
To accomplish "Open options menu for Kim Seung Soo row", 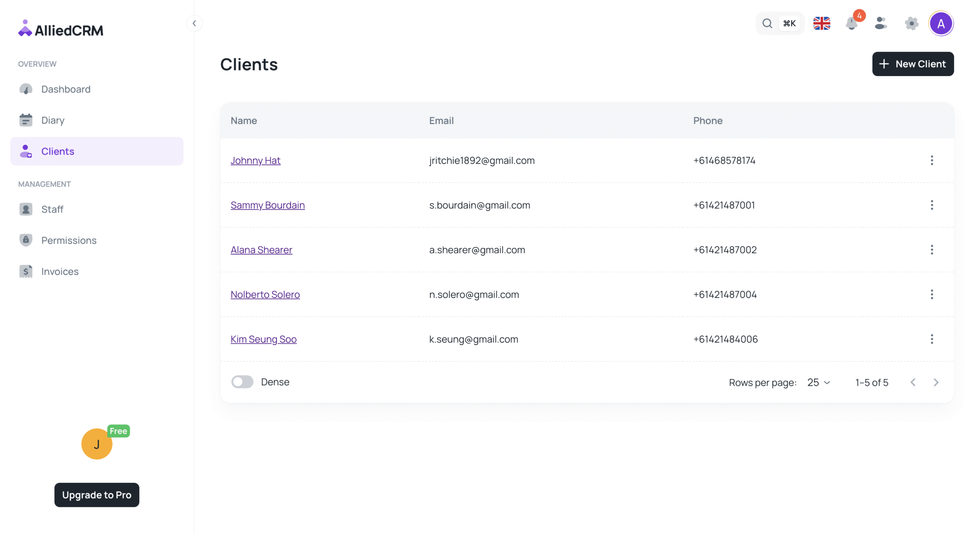I will [x=932, y=339].
